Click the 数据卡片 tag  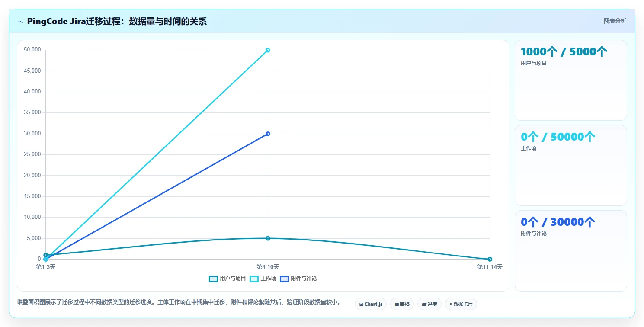click(x=461, y=304)
